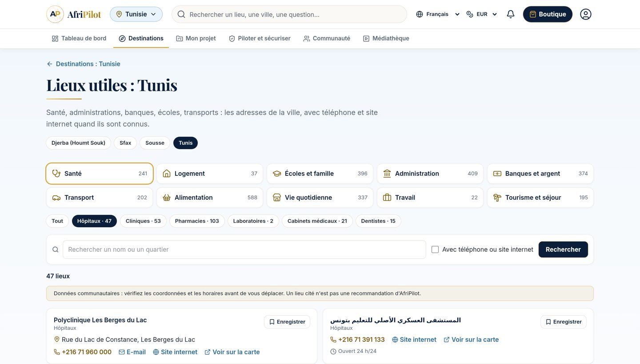Open notifications bell
640x364 pixels.
[x=511, y=14]
